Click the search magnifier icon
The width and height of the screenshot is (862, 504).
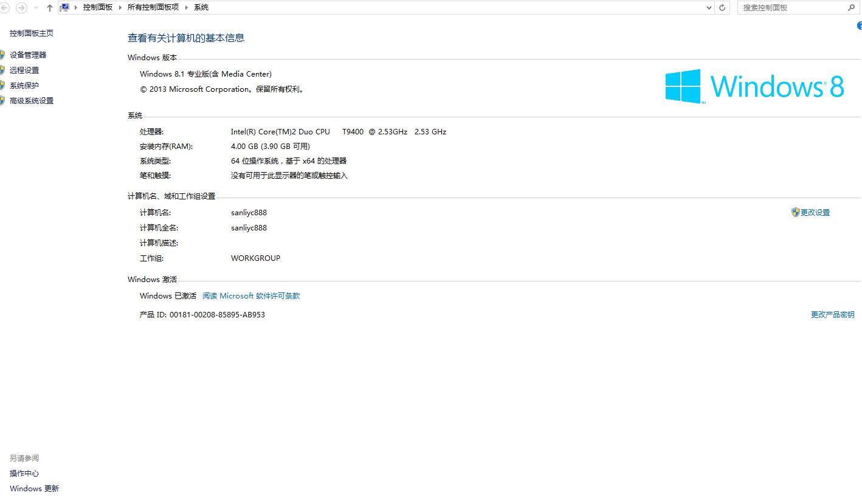coord(851,8)
